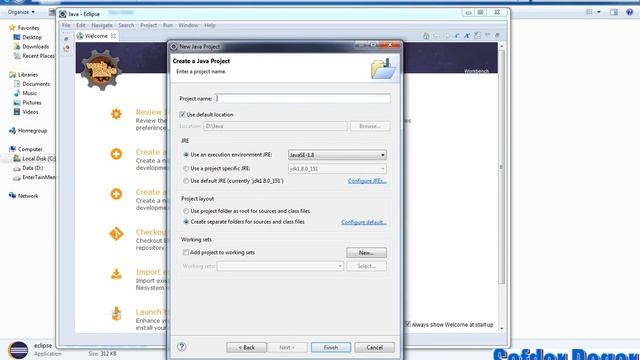
Task: Enable Add project to working sets
Action: [186, 253]
